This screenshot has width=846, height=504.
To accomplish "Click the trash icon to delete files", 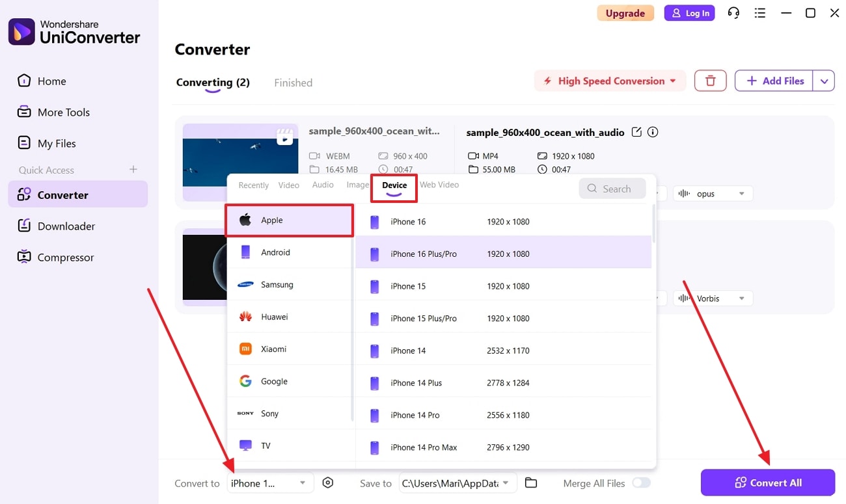I will click(x=711, y=81).
